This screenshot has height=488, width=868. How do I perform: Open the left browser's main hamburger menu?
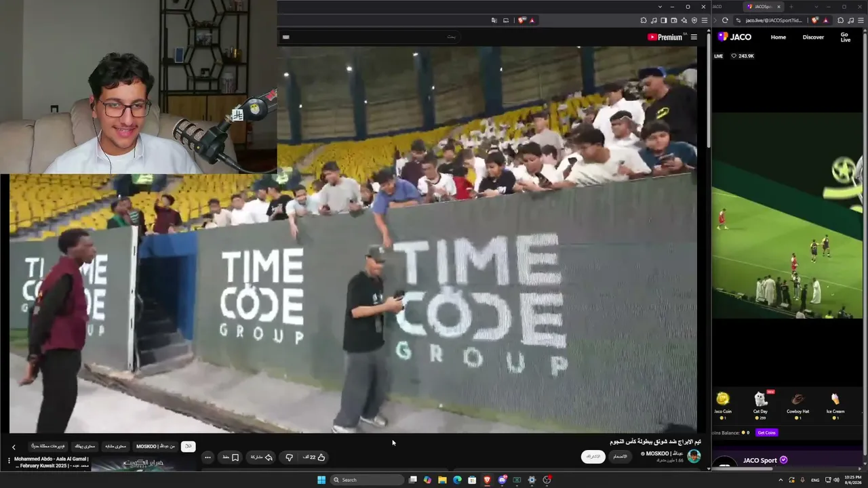click(705, 20)
